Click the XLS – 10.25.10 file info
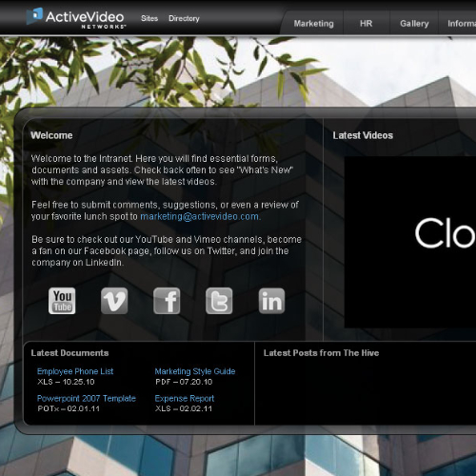Viewport: 476px width, 476px height. [x=66, y=382]
